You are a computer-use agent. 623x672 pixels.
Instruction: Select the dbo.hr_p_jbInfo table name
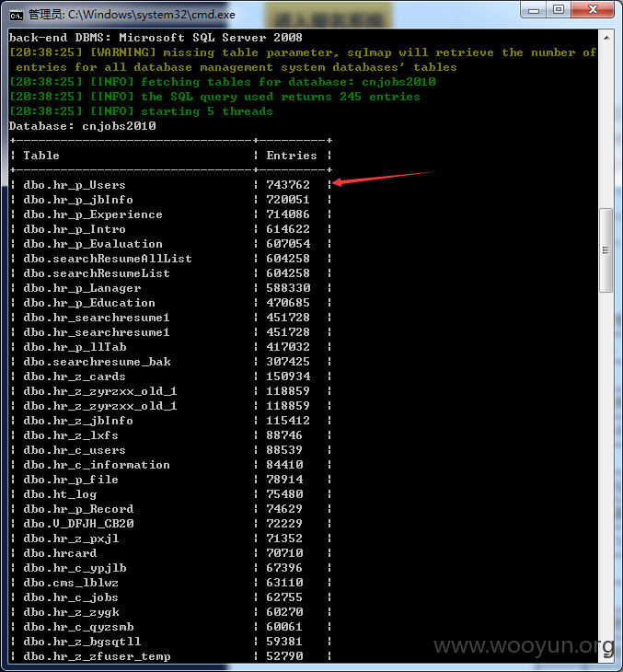click(78, 200)
